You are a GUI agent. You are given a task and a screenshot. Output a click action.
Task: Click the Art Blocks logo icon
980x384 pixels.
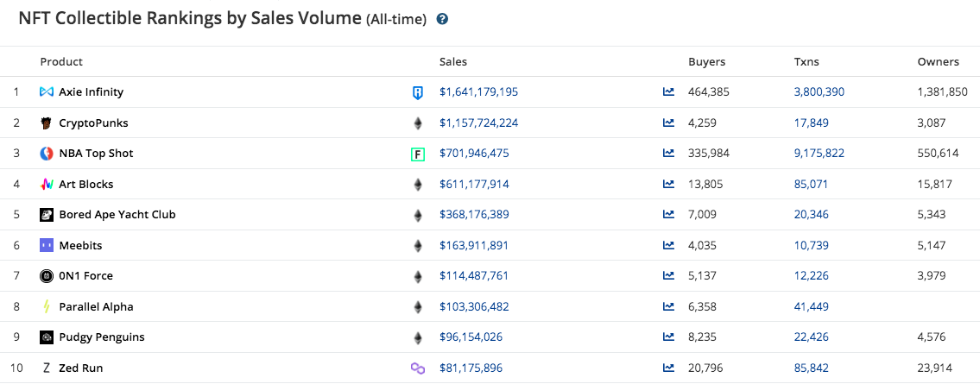point(47,184)
